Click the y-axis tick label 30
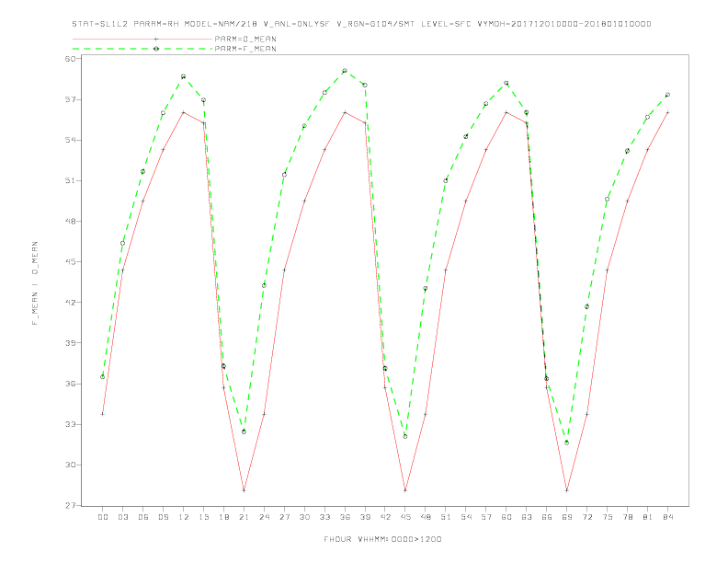The width and height of the screenshot is (728, 563). tap(70, 465)
